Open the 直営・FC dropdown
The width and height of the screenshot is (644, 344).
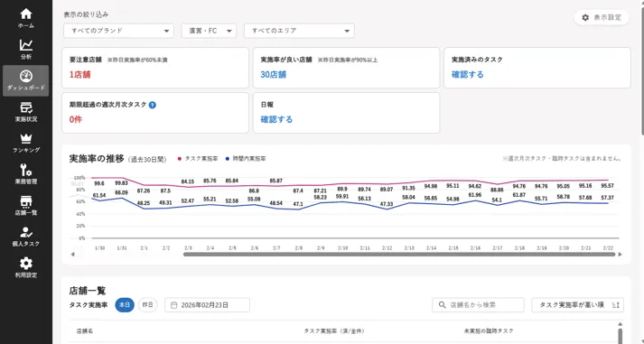click(x=209, y=31)
